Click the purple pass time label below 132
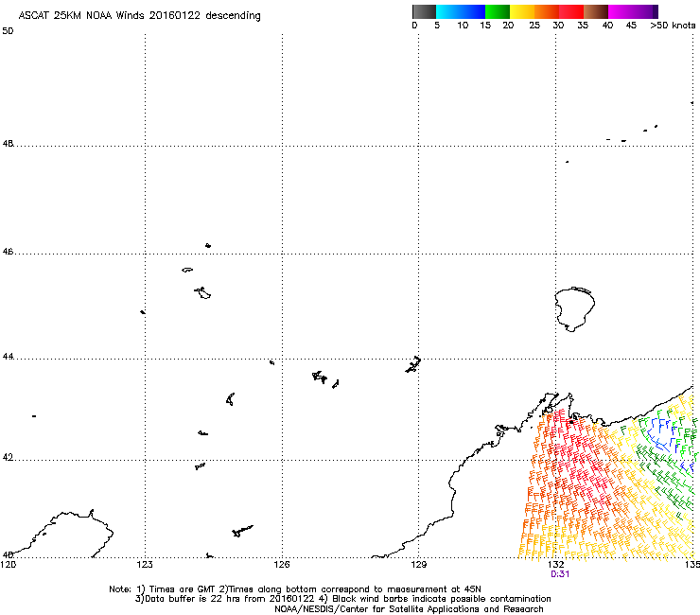The image size is (700, 615). point(560,574)
